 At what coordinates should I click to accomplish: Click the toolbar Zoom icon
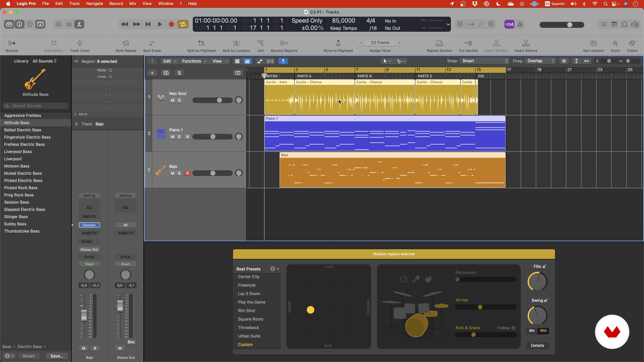coord(615,43)
